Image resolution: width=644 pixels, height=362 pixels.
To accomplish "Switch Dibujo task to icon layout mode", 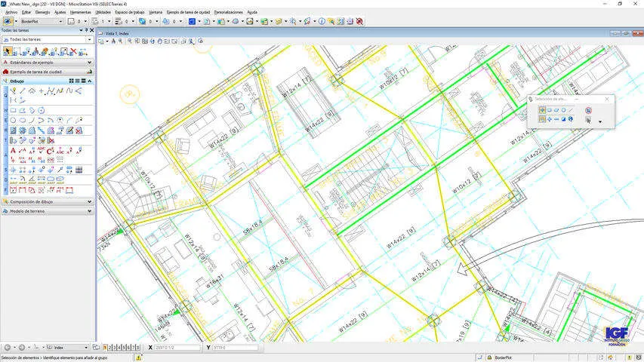I will 71,81.
